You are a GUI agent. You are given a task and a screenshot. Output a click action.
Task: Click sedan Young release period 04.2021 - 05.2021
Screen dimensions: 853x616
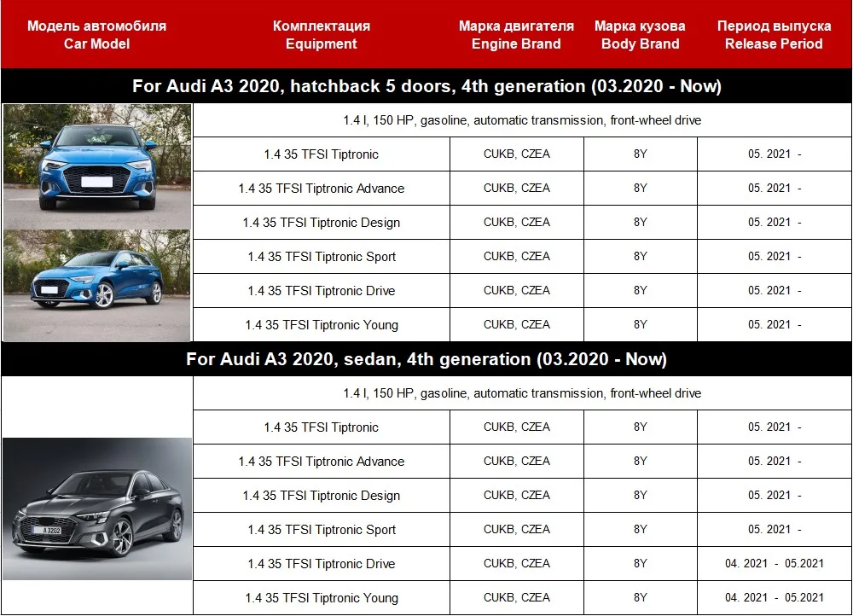click(x=775, y=597)
